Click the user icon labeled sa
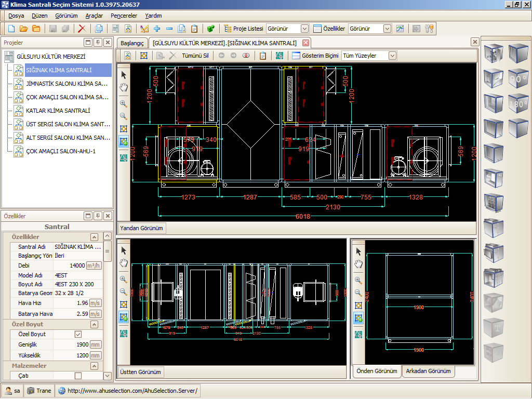532x399 pixels. point(9,391)
